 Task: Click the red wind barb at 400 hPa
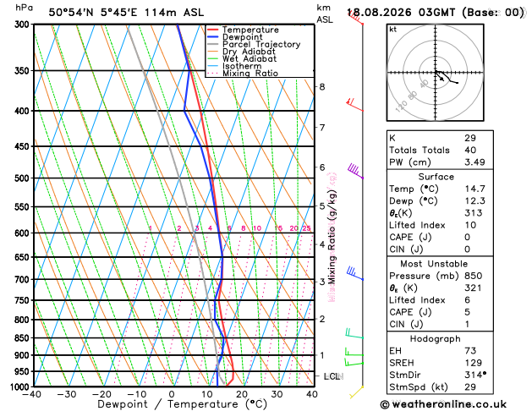[x=354, y=105]
